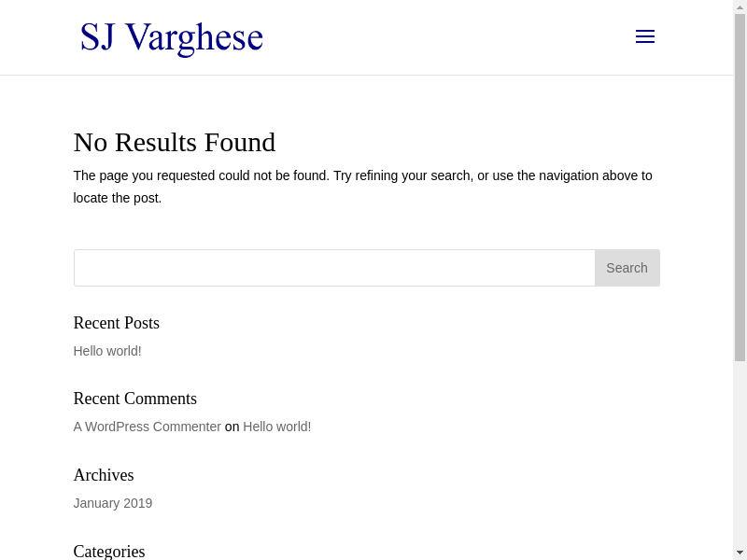
Task: Click the scrollbar down arrow
Action: [740, 553]
